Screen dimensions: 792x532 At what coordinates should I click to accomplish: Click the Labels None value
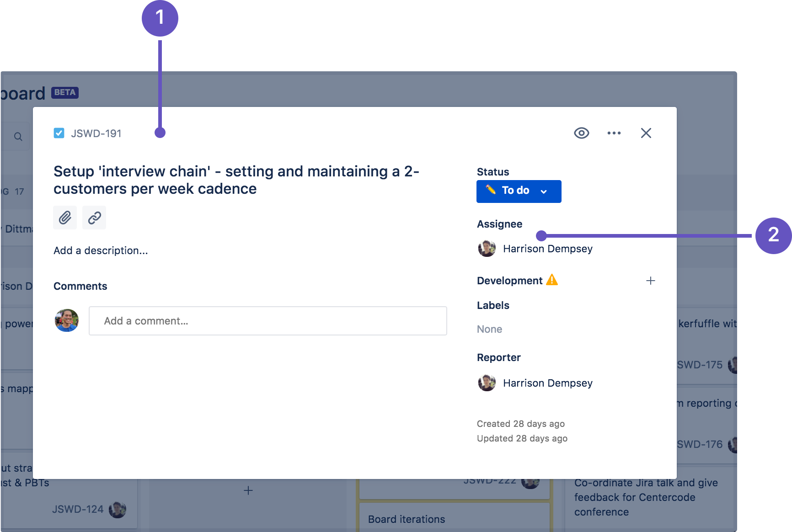coord(489,329)
